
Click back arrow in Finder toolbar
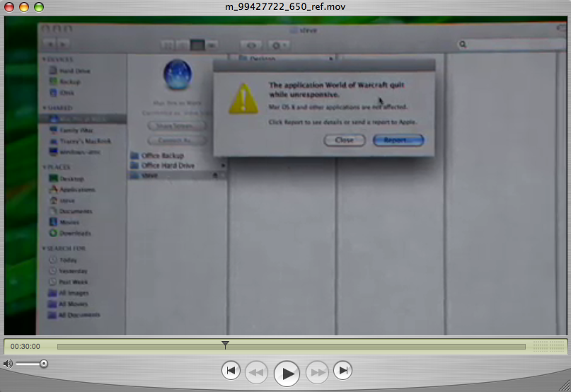pos(50,45)
